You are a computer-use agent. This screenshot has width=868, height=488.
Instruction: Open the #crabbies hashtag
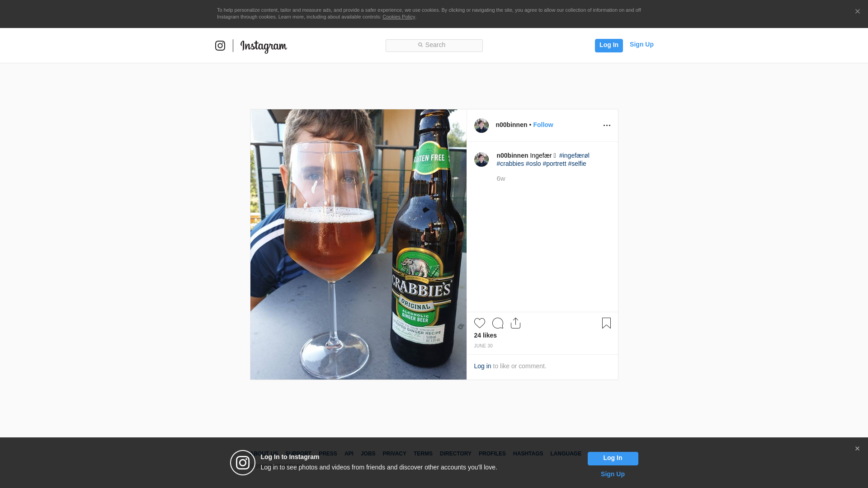510,164
